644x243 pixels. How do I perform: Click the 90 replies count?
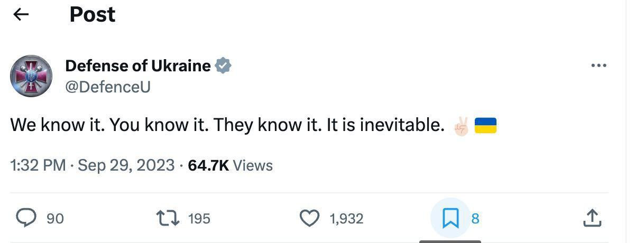pyautogui.click(x=55, y=219)
